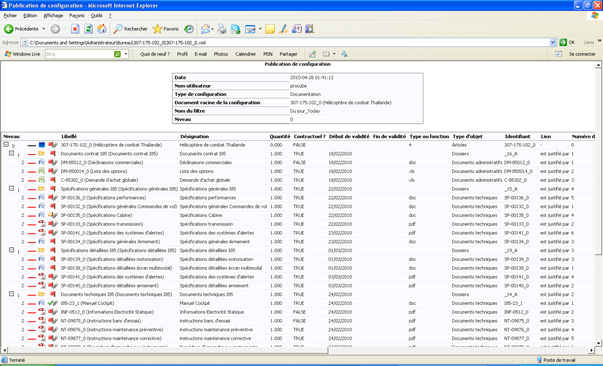This screenshot has height=366, width=603.
Task: Click the Stop loading icon
Action: (75, 29)
